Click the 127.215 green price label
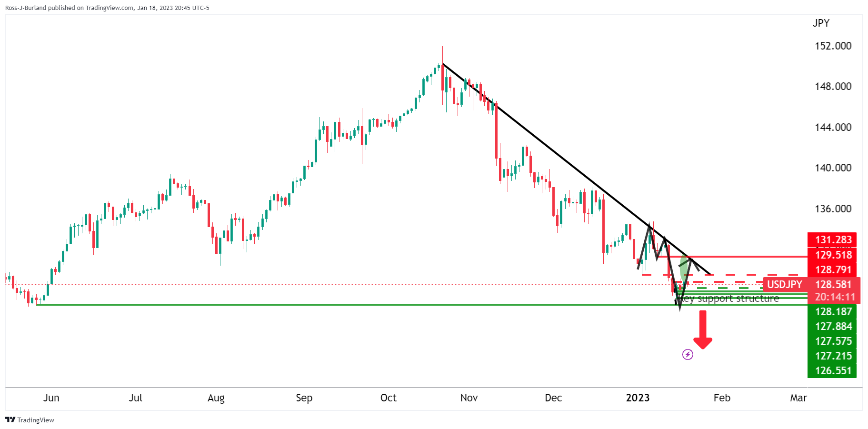The height and width of the screenshot is (429, 868). pos(833,356)
